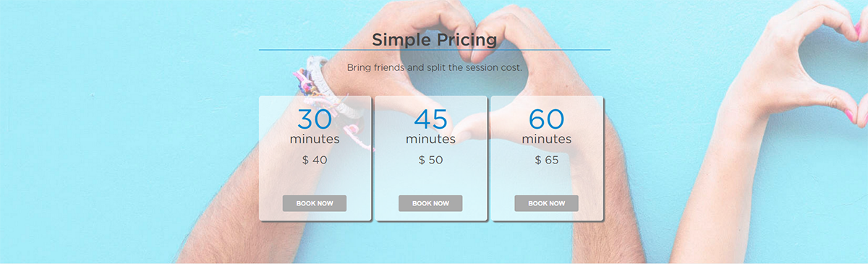The height and width of the screenshot is (264, 868).
Task: Select the $ 50 price text
Action: coord(430,160)
